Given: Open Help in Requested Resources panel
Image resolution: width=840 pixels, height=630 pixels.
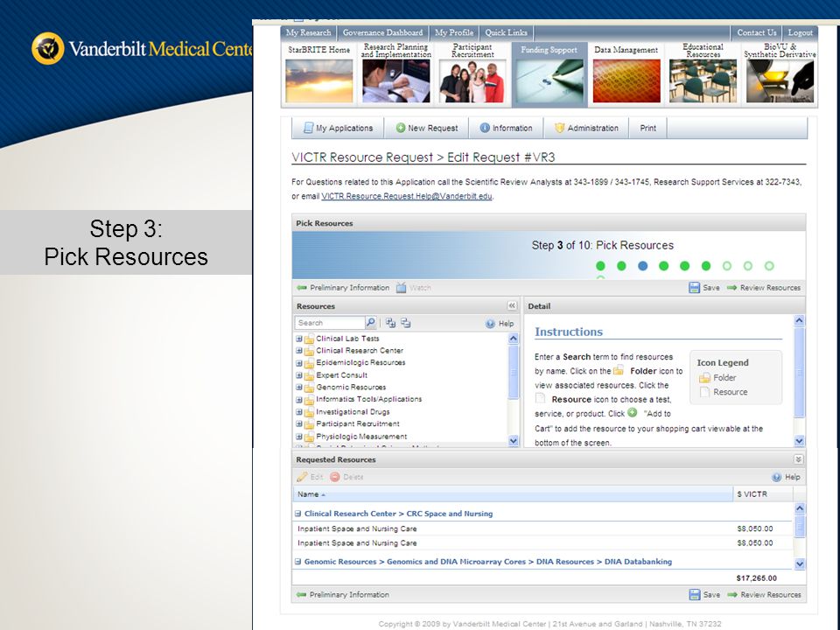Looking at the screenshot, I should click(786, 477).
